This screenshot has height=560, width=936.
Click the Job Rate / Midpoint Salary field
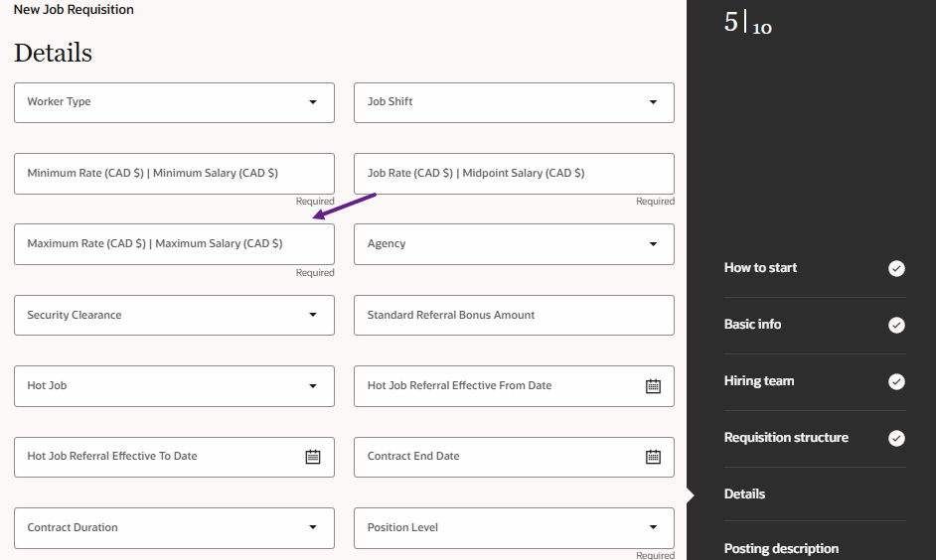tap(514, 174)
